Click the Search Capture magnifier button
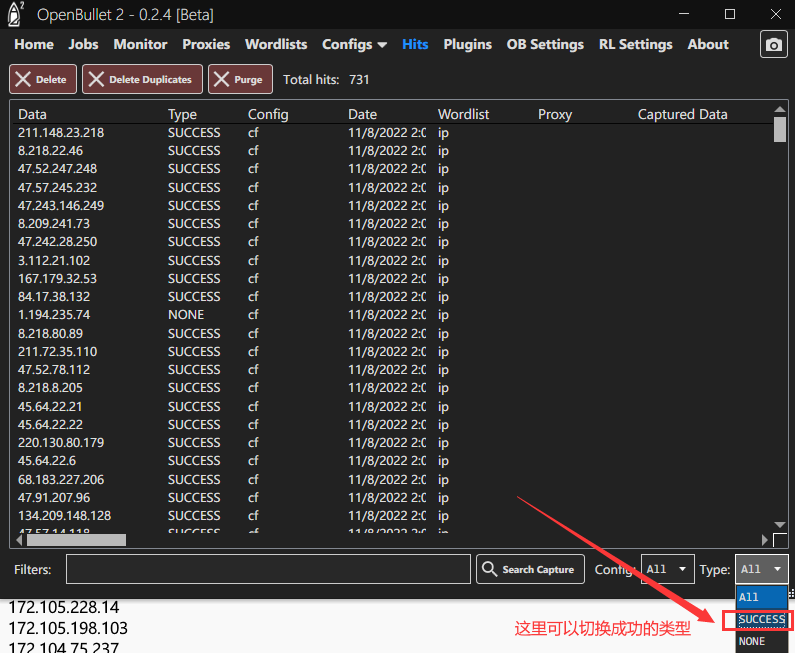 click(530, 569)
